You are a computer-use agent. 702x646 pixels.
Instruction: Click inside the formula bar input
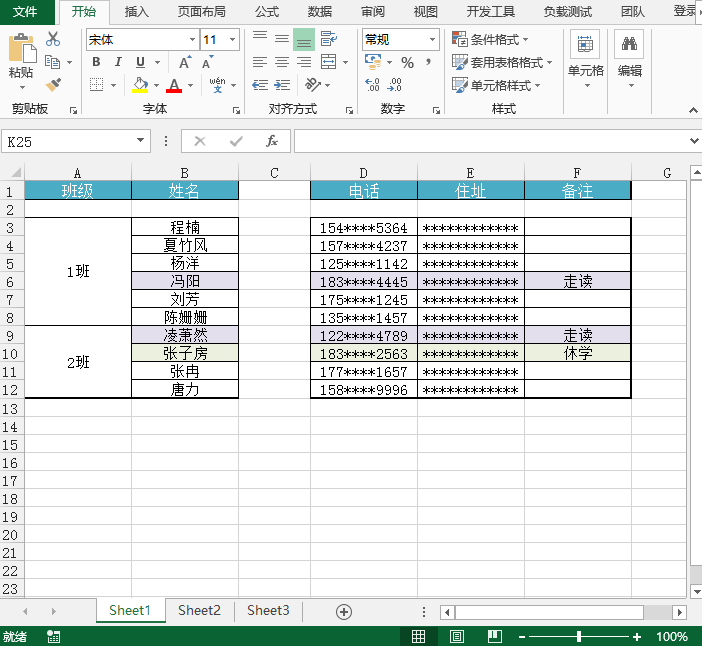[x=492, y=141]
